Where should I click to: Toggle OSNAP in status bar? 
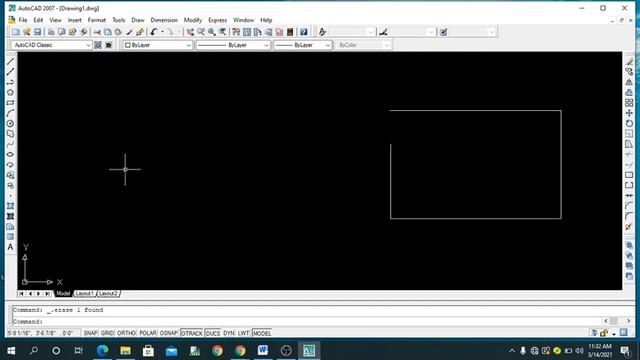tap(168, 333)
